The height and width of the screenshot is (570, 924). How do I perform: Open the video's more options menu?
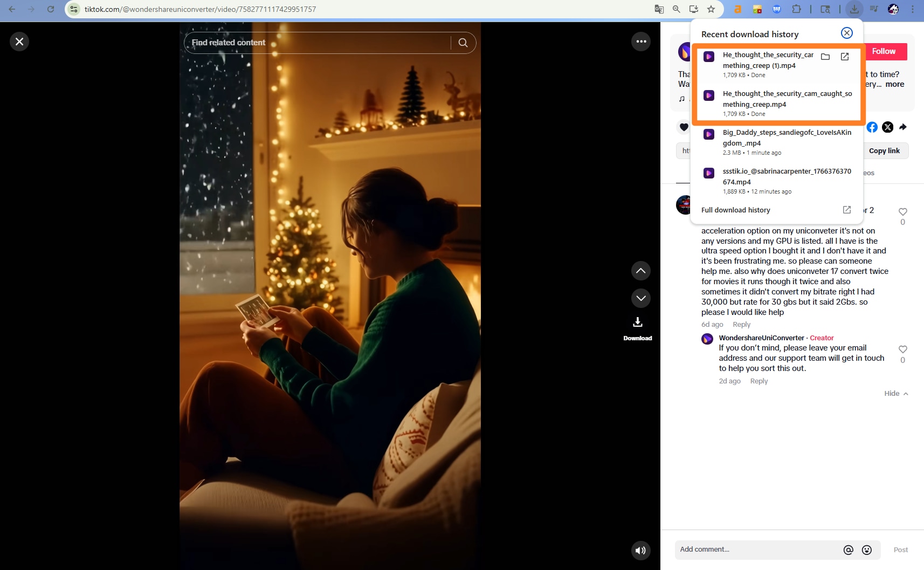click(x=641, y=41)
